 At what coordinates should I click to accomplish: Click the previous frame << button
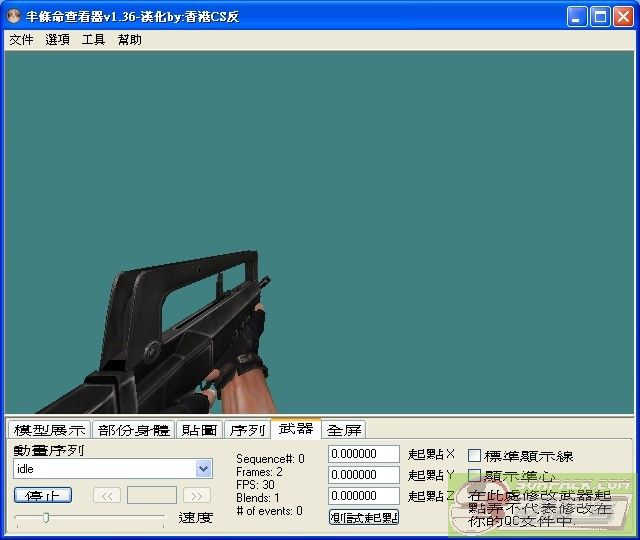coord(107,495)
